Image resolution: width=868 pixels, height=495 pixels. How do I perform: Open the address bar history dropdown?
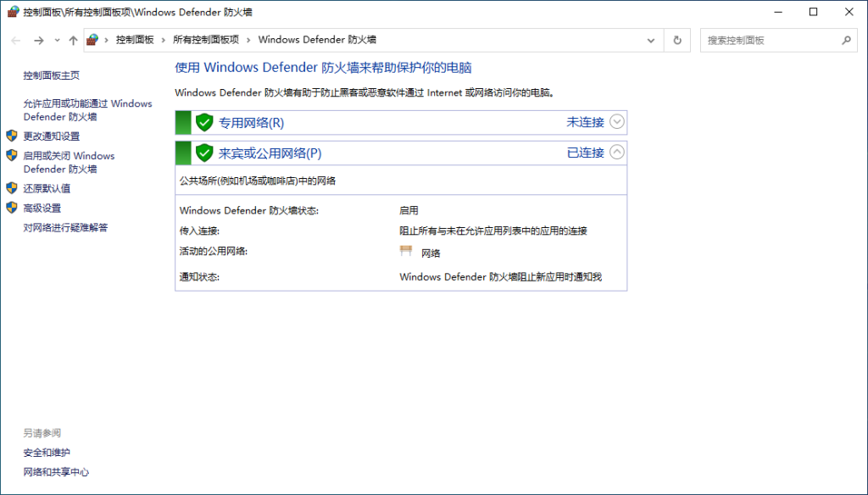(x=651, y=40)
